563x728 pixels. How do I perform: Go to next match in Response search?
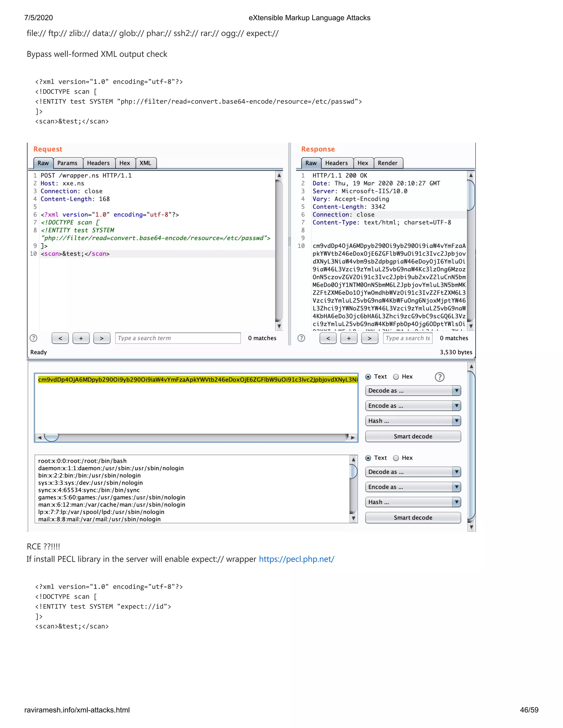pos(369,338)
